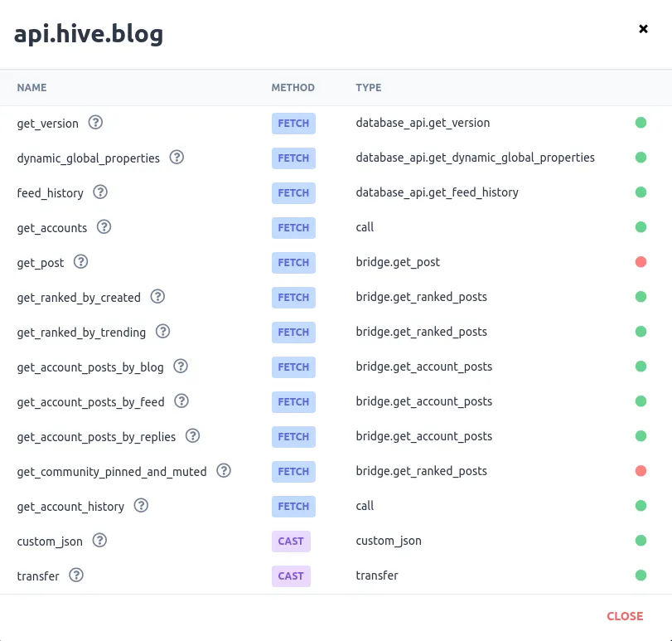Click the green status dot for get_version

(x=641, y=123)
